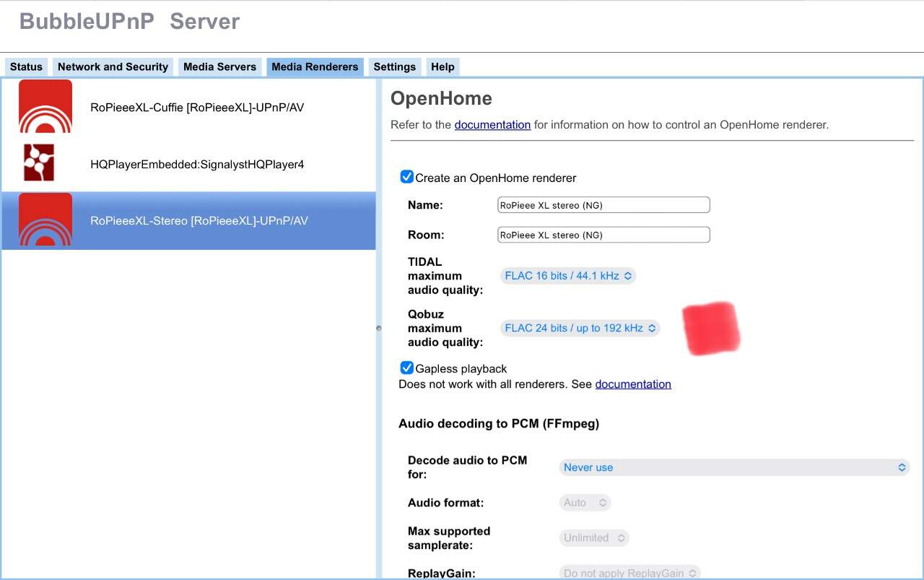Open gapless playback documentation link
Viewport: 924px width, 580px height.
click(x=633, y=384)
